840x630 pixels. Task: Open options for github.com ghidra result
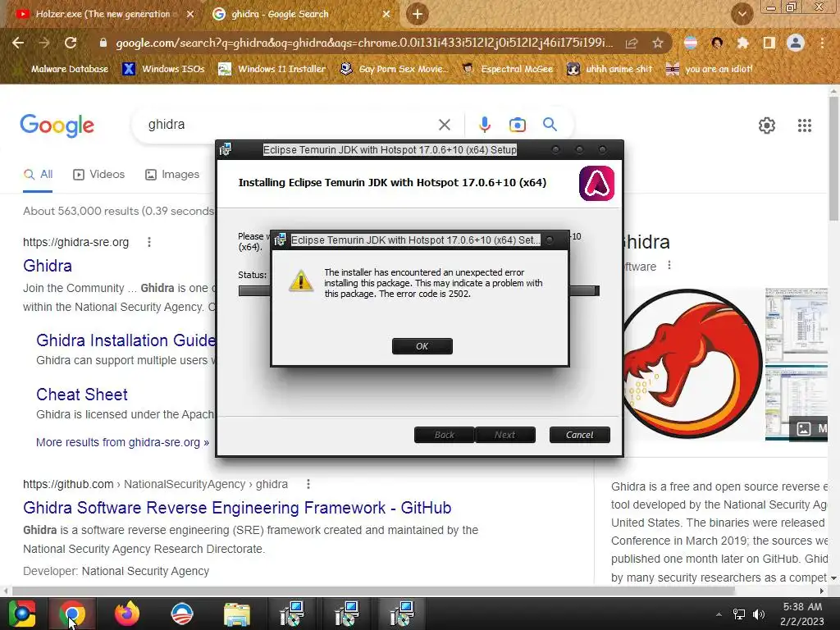308,484
